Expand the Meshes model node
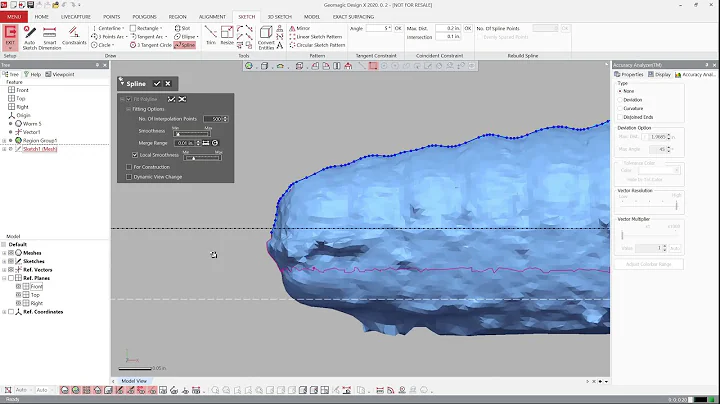720x404 pixels. click(x=4, y=253)
